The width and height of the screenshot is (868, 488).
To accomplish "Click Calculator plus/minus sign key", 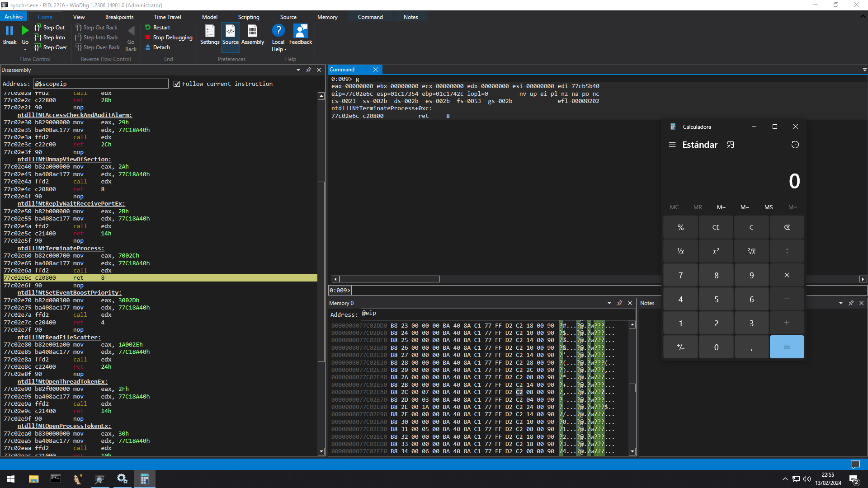I will [x=681, y=347].
